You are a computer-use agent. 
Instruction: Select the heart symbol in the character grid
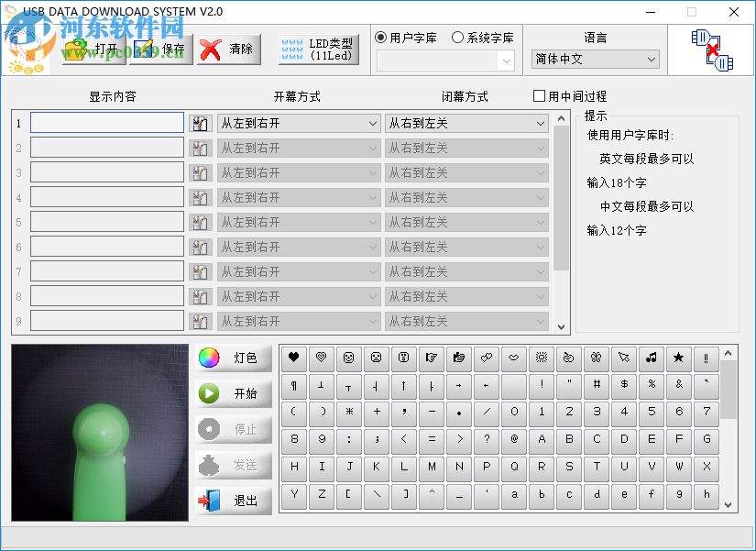pos(293,358)
